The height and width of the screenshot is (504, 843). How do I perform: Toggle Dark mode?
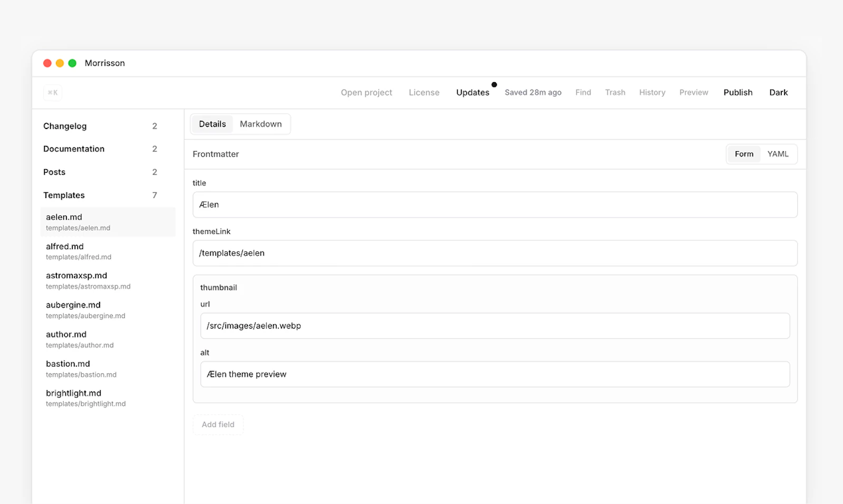[779, 93]
